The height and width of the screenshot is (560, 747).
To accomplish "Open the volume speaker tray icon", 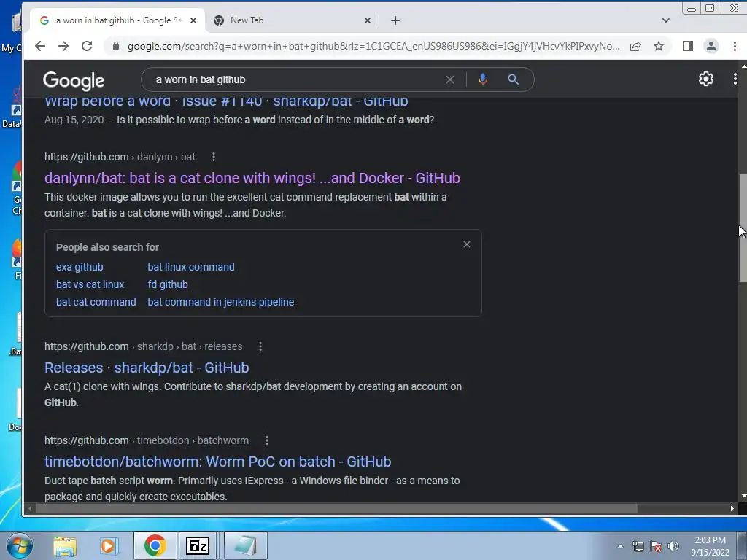I will tap(673, 546).
